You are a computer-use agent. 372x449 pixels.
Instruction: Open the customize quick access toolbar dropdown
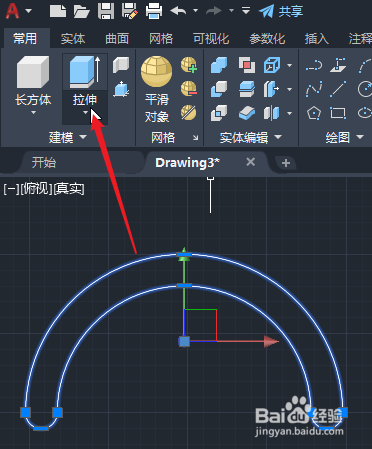[x=246, y=11]
